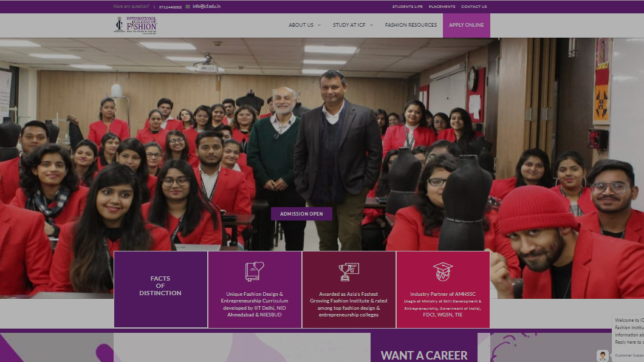This screenshot has height=362, width=644.
Task: Expand the About Us dropdown arrow
Action: click(319, 25)
